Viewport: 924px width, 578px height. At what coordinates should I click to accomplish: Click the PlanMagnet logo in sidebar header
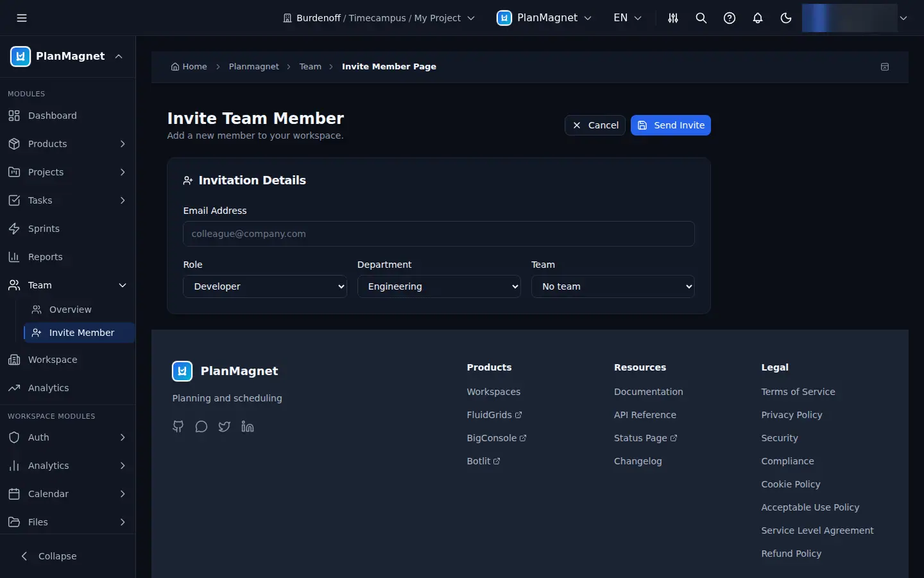pyautogui.click(x=21, y=57)
